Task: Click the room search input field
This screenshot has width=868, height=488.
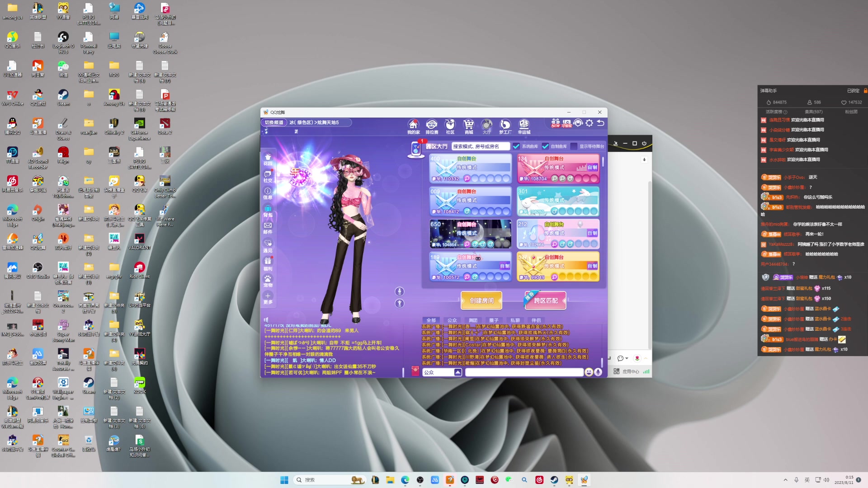Action: [x=481, y=146]
